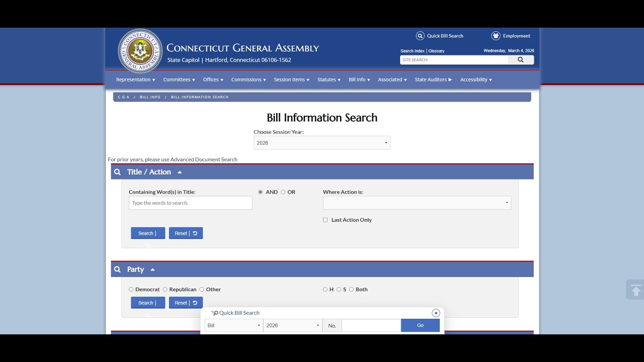Click the Quick Bill Search header link text
Image resolution: width=644 pixels, height=362 pixels.
pyautogui.click(x=445, y=36)
